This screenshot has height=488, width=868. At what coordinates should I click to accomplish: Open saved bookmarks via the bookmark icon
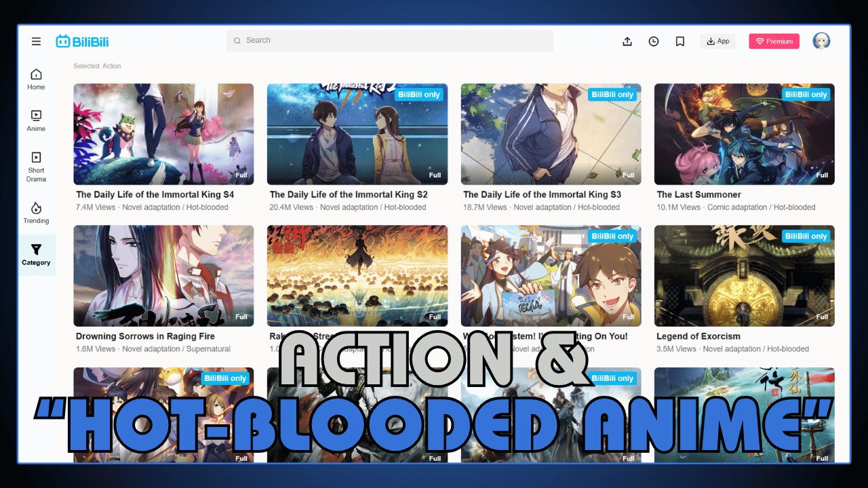(x=679, y=41)
